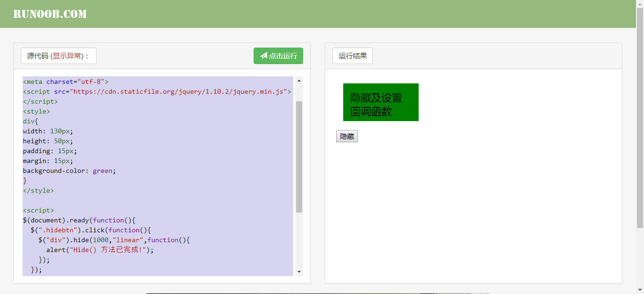Image resolution: width=644 pixels, height=294 pixels.
Task: Click the RUNOOB.COM logo
Action: click(50, 14)
